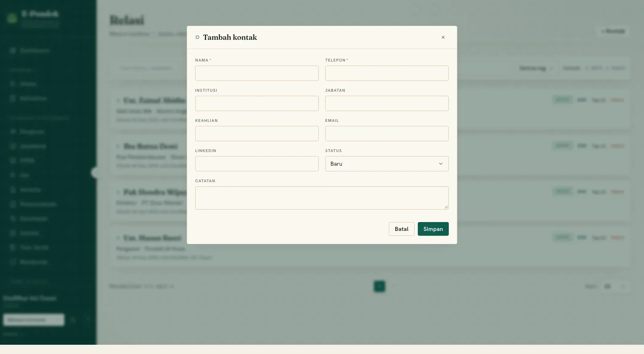Select the Email input field

tap(387, 134)
